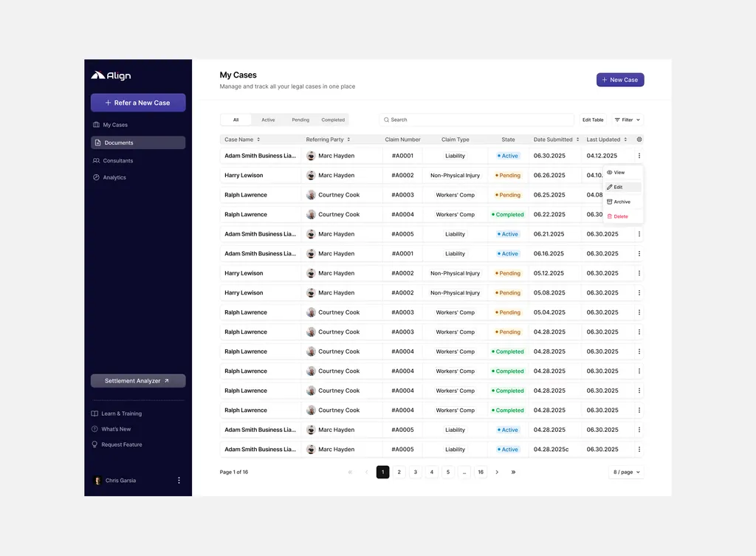The image size is (756, 556).
Task: Switch to the Completed tab
Action: click(333, 120)
